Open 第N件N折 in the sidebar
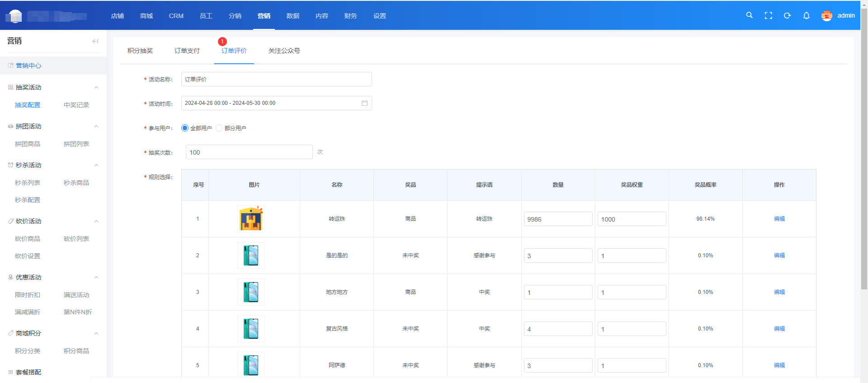This screenshot has width=868, height=383. [78, 312]
